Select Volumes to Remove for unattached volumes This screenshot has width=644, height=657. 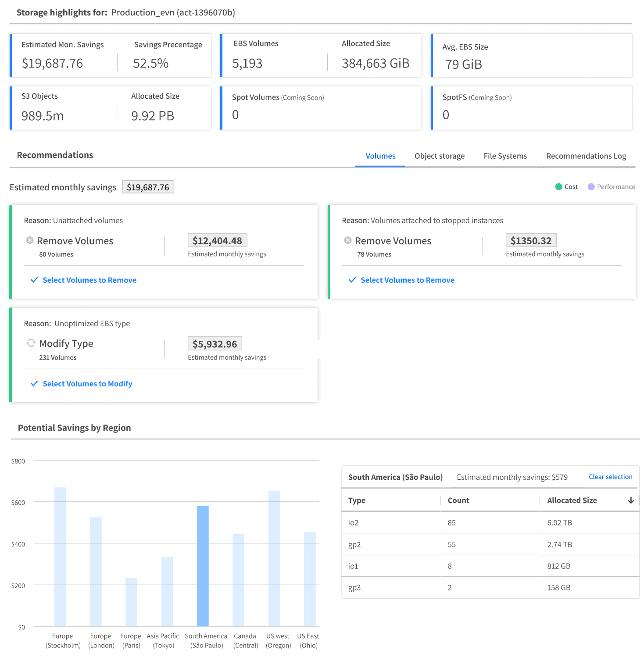[x=89, y=280]
